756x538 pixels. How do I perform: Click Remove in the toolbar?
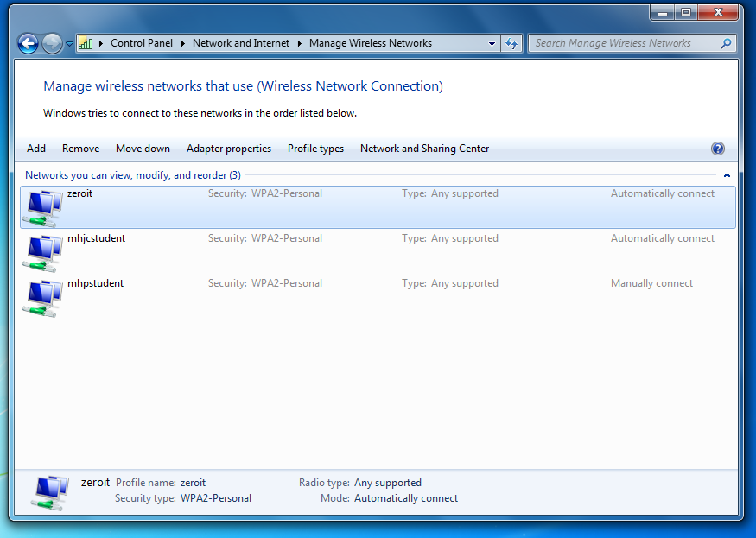coord(80,149)
